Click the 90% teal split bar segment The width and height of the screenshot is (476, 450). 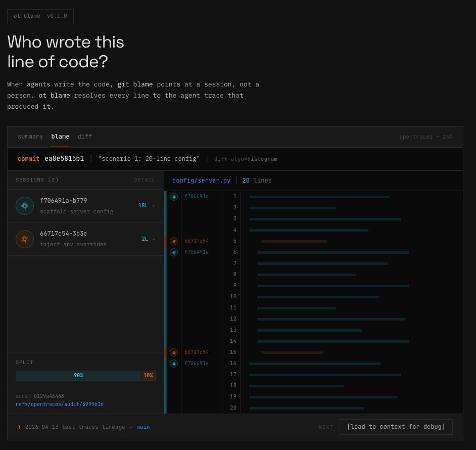click(78, 376)
